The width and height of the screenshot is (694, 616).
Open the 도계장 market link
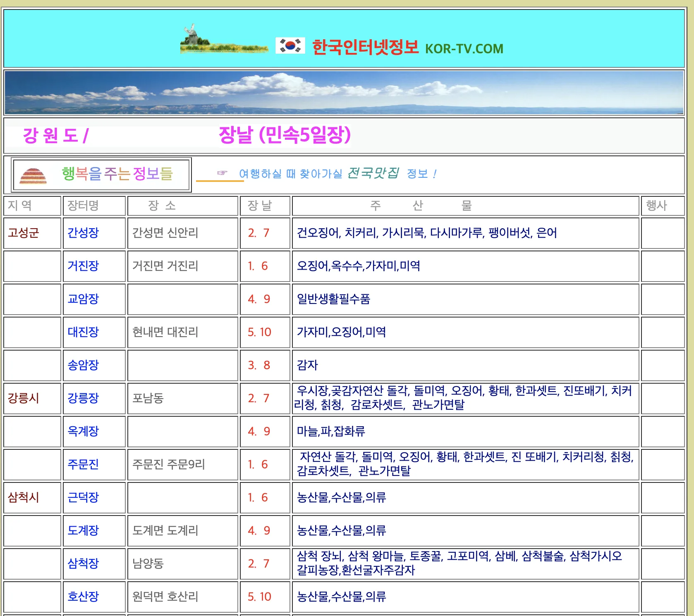pos(83,530)
